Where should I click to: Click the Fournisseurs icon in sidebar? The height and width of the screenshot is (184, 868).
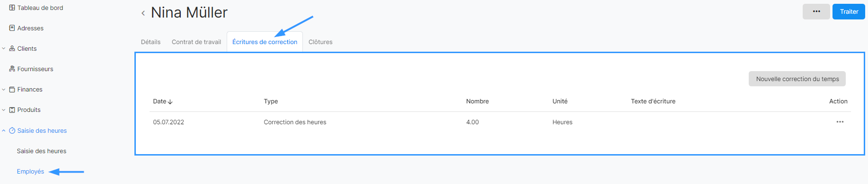click(12, 69)
